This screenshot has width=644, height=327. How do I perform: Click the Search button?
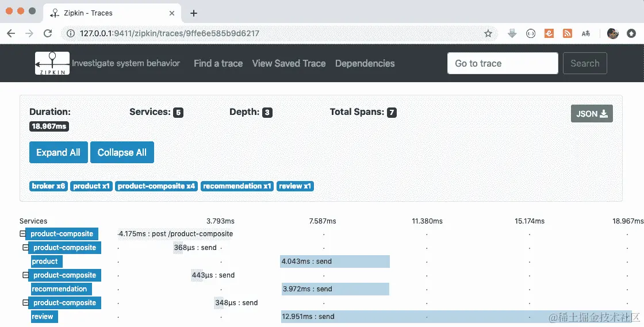[585, 63]
